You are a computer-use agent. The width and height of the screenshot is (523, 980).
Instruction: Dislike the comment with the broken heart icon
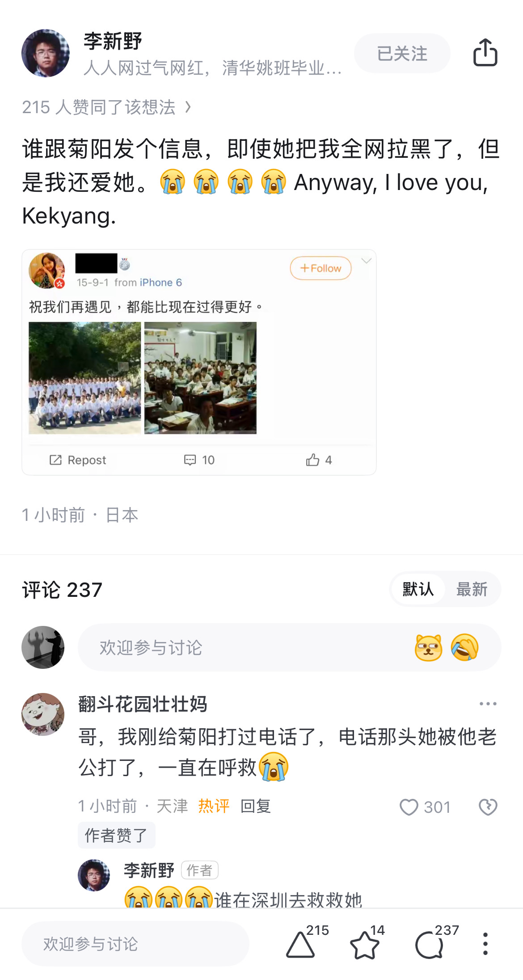click(488, 807)
